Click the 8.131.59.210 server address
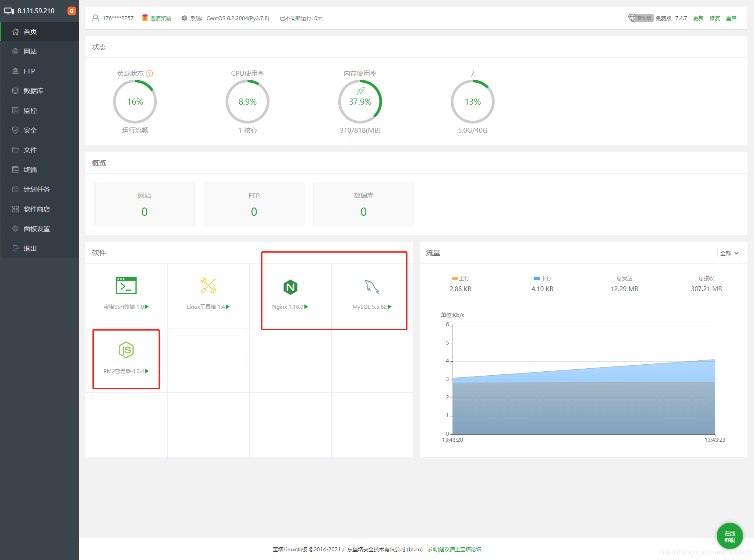 tap(36, 11)
